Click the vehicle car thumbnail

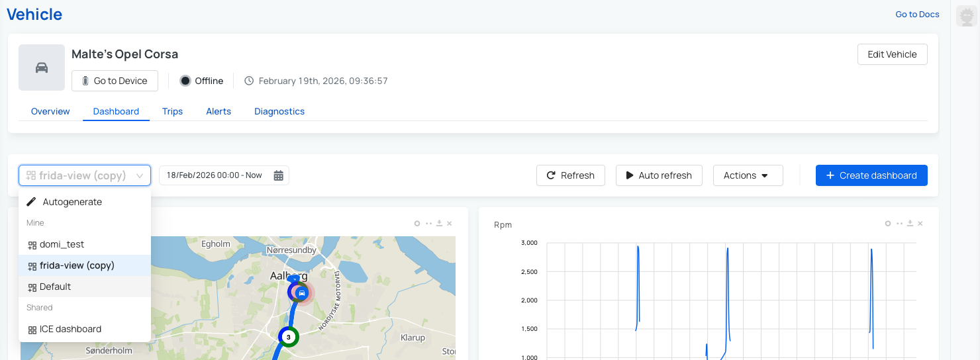tap(42, 67)
